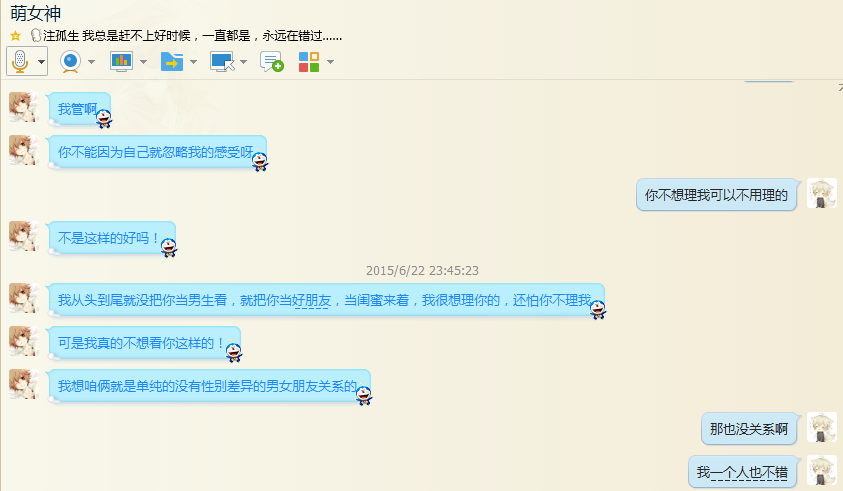
Task: Click avatar next to 你不能因为自己 message
Action: [24, 150]
